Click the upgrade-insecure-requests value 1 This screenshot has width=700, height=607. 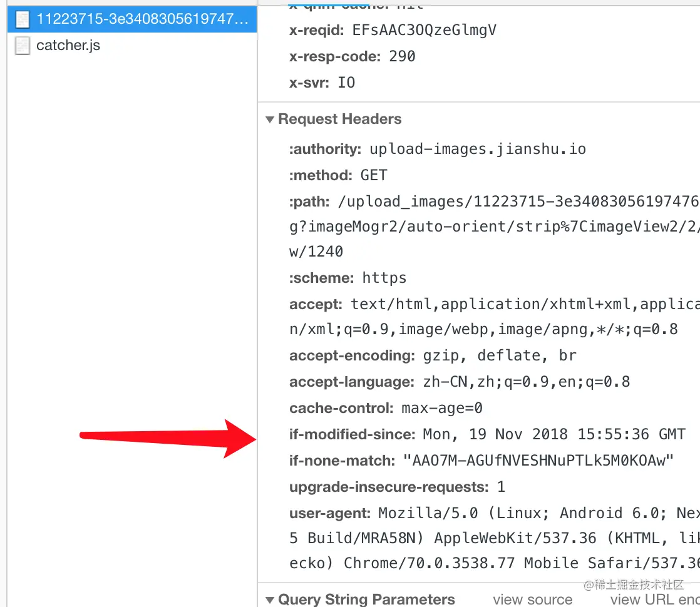502,487
